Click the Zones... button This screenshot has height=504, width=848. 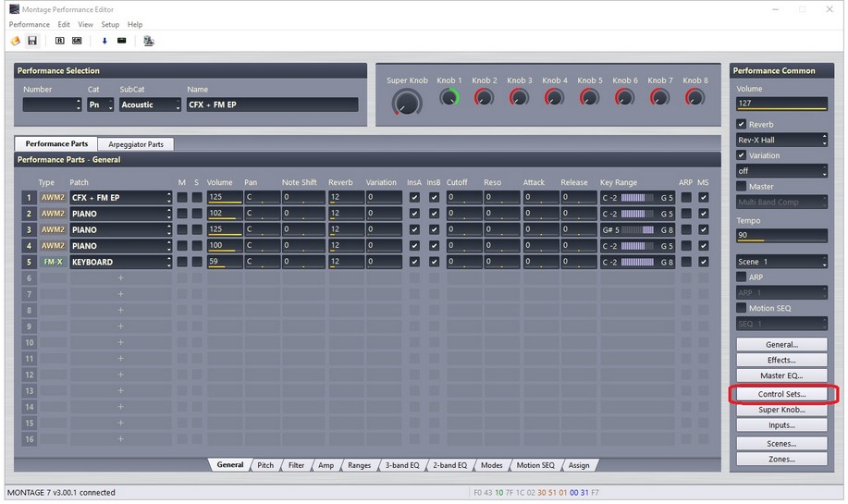click(781, 459)
